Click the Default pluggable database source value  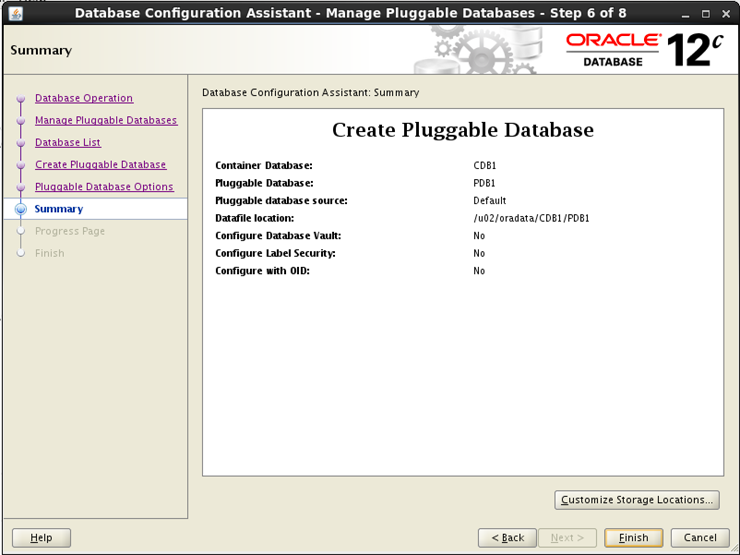(489, 201)
